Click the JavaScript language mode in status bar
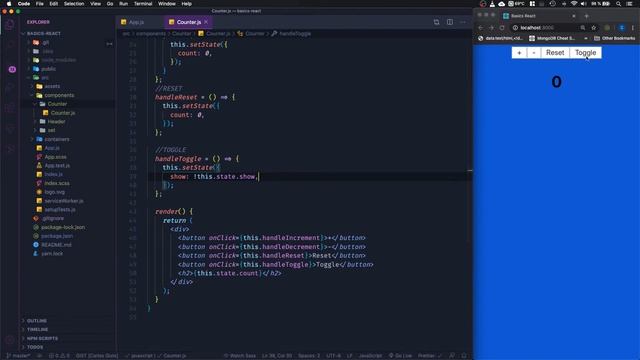Viewport: 640px width, 360px height. [370, 356]
